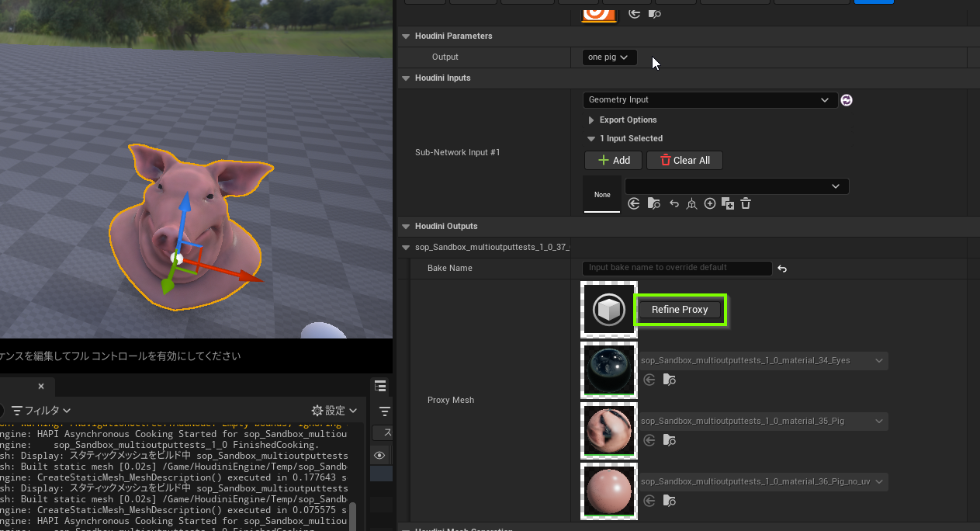Toggle the eye visibility icon in the outliner
The image size is (980, 531).
[x=379, y=456]
